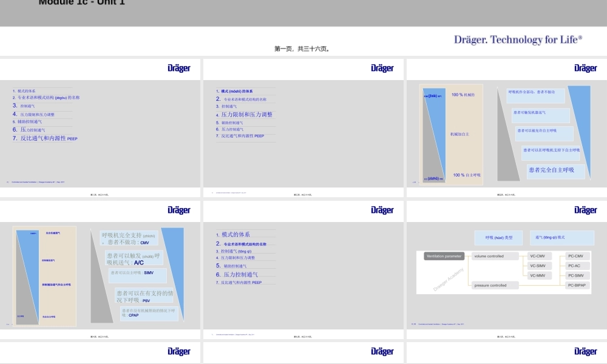The width and height of the screenshot is (607, 364).
Task: Click the Dräger logo on the first outline slide
Action: [178, 68]
